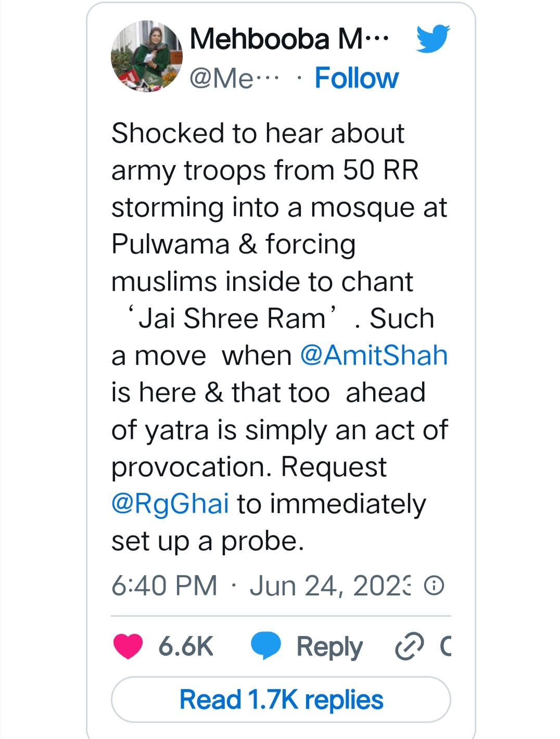Open Mehbooba's profile picture
The image size is (560, 739).
click(x=147, y=57)
